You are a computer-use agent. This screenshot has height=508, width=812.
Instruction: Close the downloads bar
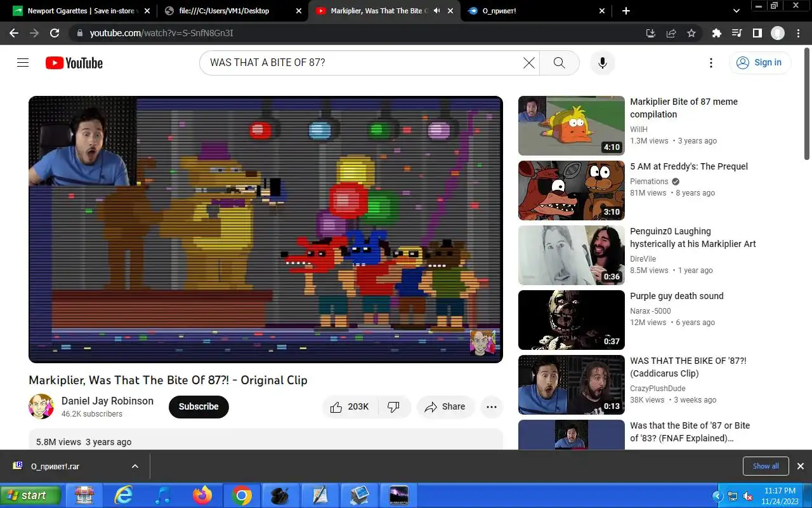pyautogui.click(x=801, y=466)
